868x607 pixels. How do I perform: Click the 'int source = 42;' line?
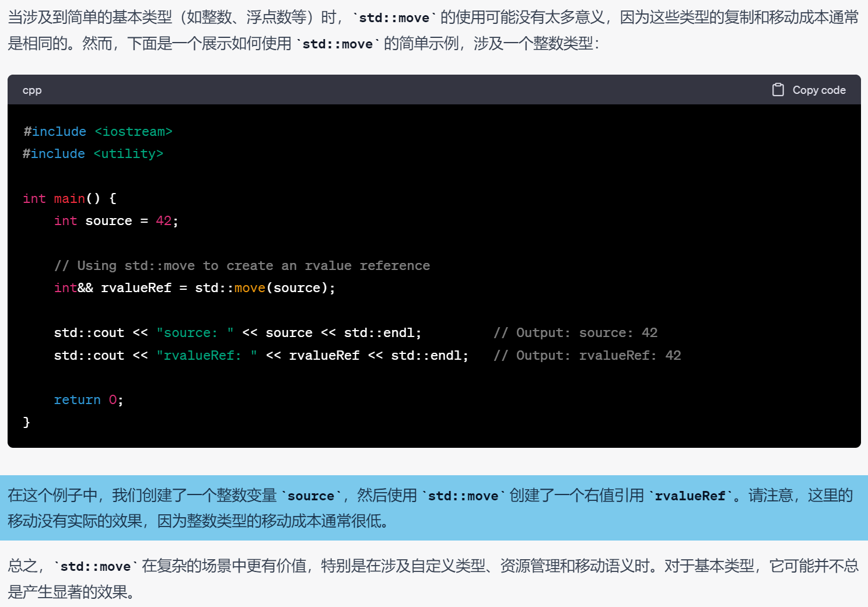pyautogui.click(x=116, y=221)
